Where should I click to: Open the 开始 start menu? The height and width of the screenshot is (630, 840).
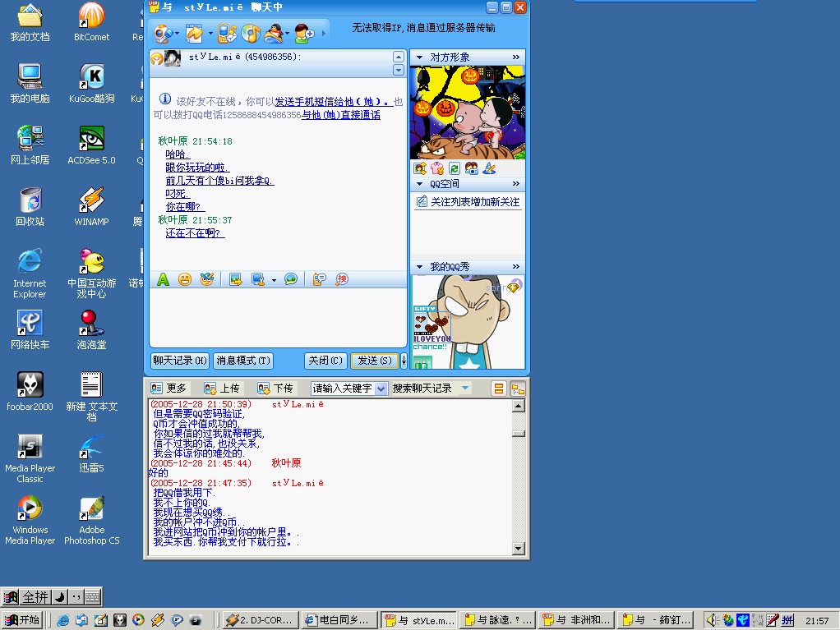(x=22, y=620)
